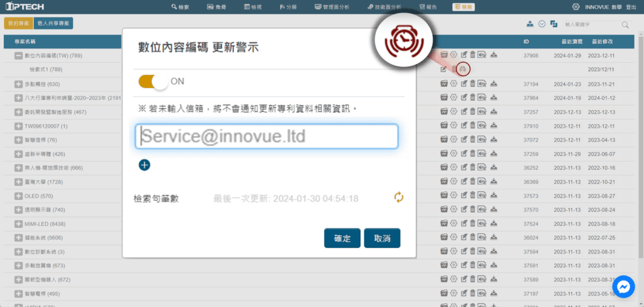644x307 pixels.
Task: Click the settings gear in top bar
Action: [x=575, y=6]
